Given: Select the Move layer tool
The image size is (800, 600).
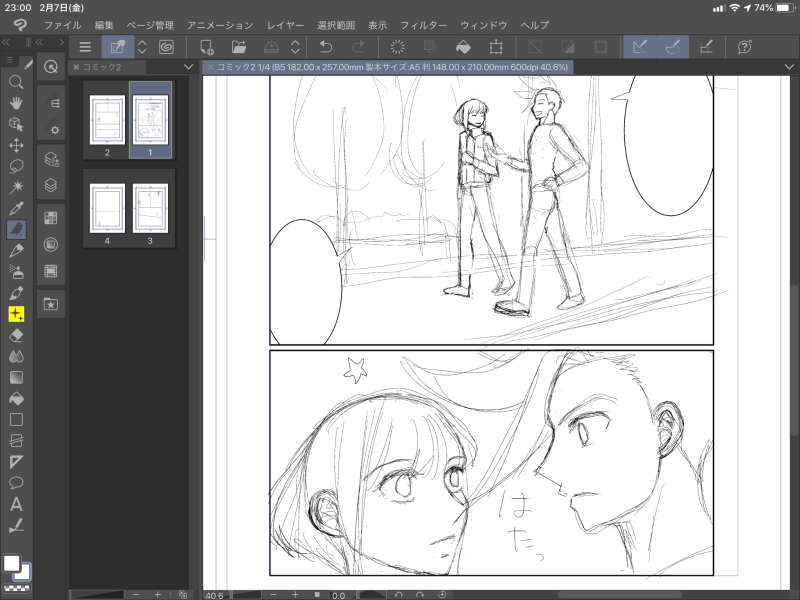Looking at the screenshot, I should (x=16, y=145).
